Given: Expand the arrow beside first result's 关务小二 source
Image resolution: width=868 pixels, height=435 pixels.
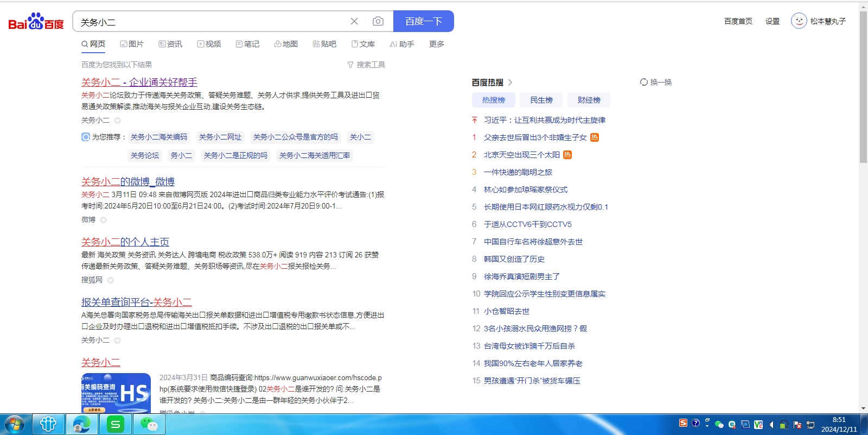Looking at the screenshot, I should (117, 121).
